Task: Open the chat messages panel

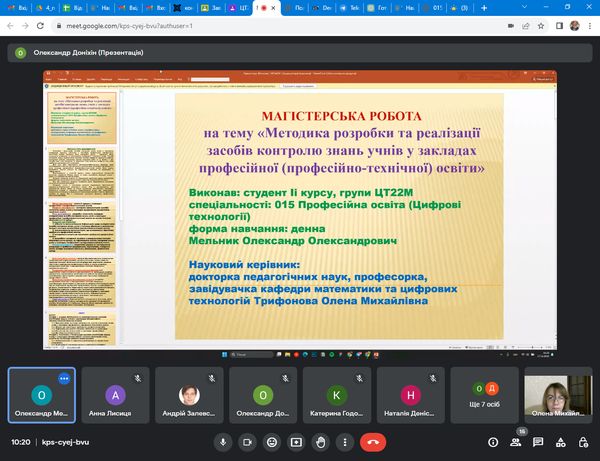Action: [x=537, y=441]
